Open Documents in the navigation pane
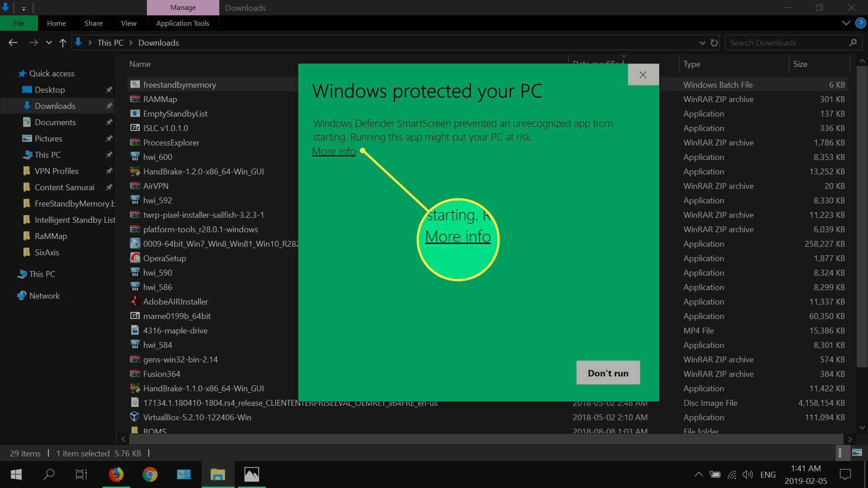Screen dimensions: 868x488 55,122
